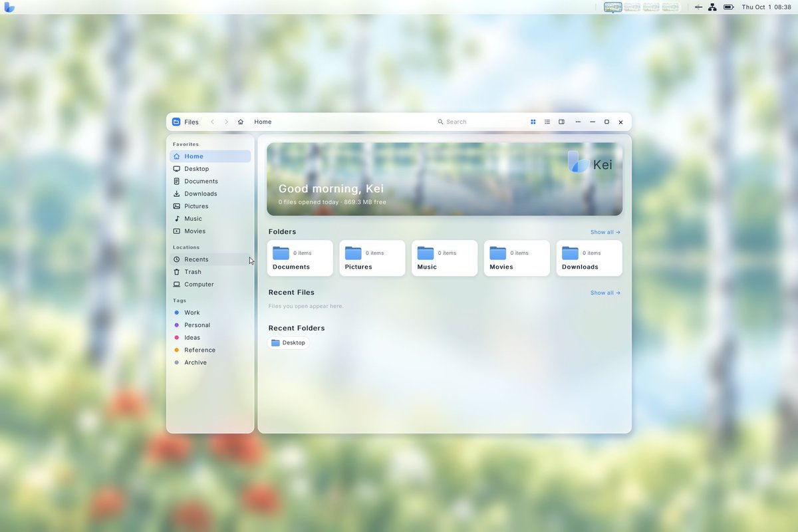This screenshot has width=798, height=532.
Task: Go forward with the right arrow
Action: 226,122
